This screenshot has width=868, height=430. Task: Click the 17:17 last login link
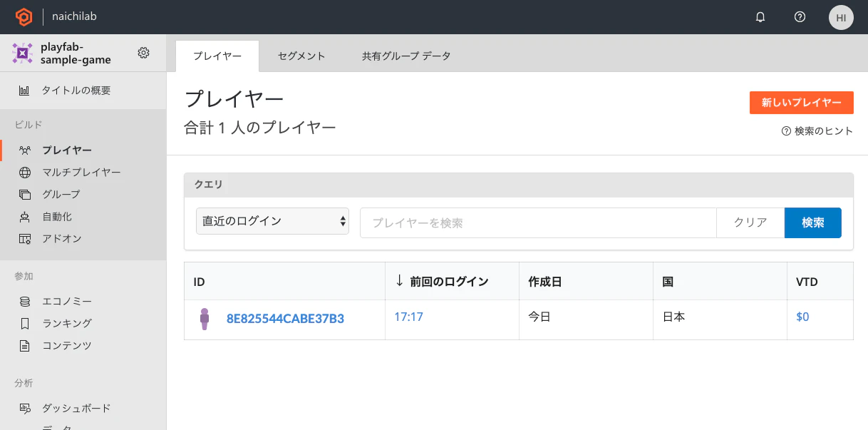tap(409, 317)
